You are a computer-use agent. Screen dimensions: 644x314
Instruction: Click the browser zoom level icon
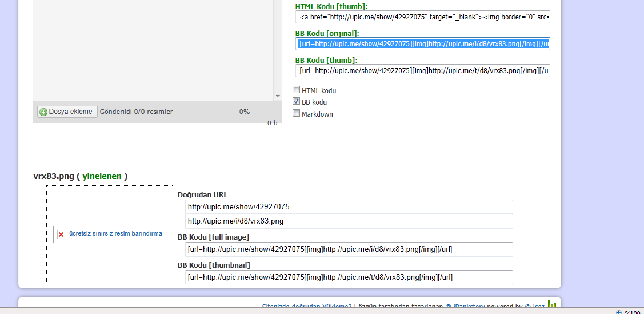point(619,312)
